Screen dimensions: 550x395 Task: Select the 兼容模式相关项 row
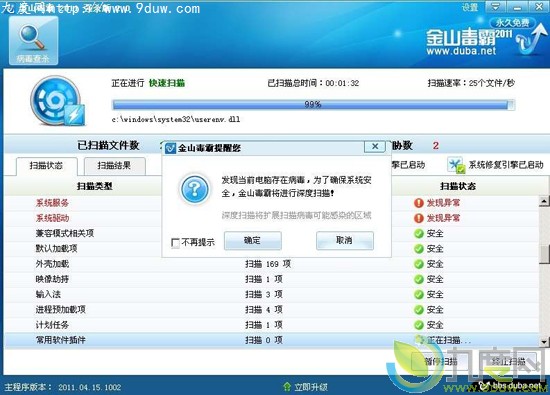tap(272, 234)
